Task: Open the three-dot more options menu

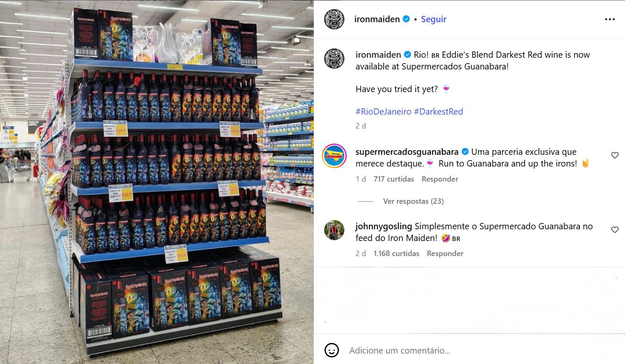Action: coord(610,19)
